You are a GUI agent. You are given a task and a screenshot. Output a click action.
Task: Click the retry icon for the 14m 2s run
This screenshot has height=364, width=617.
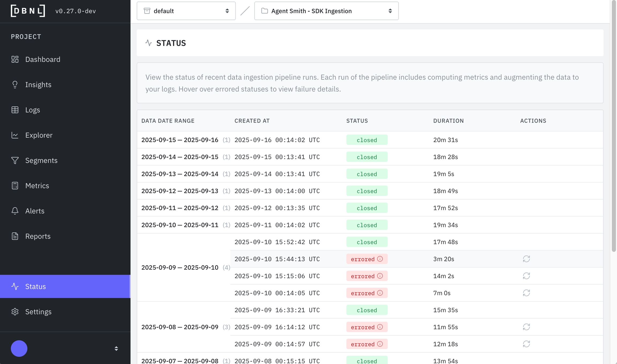(x=526, y=276)
